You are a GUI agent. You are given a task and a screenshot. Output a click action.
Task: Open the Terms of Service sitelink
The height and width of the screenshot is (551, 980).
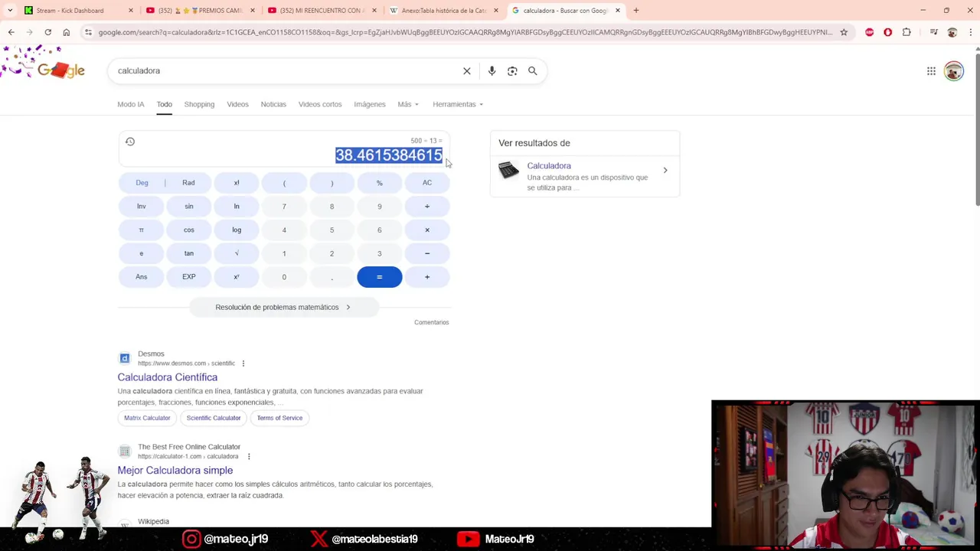click(x=279, y=418)
